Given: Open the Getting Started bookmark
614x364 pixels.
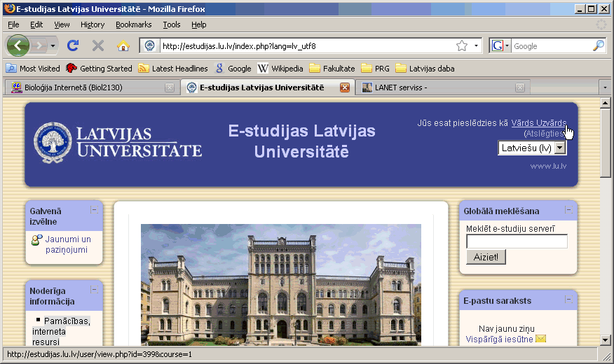Looking at the screenshot, I should (99, 69).
